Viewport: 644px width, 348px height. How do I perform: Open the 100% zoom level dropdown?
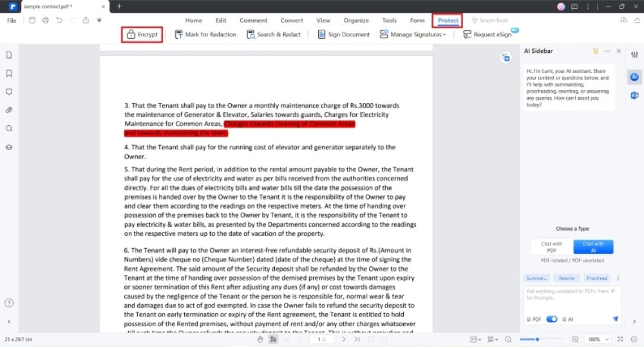598,340
